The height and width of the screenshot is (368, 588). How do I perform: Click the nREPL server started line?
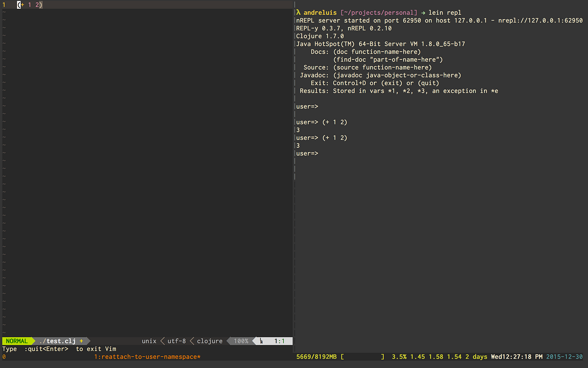click(x=440, y=21)
